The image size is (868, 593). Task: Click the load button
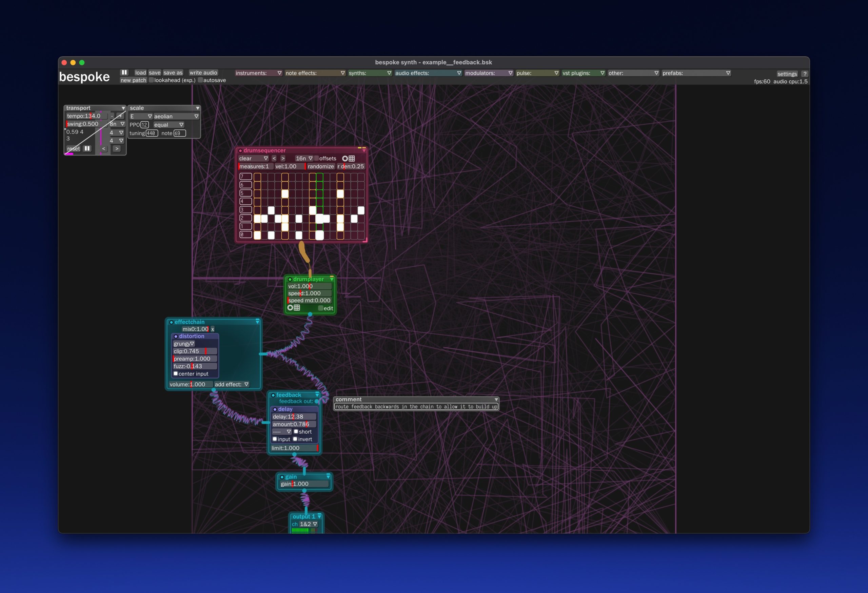(140, 73)
